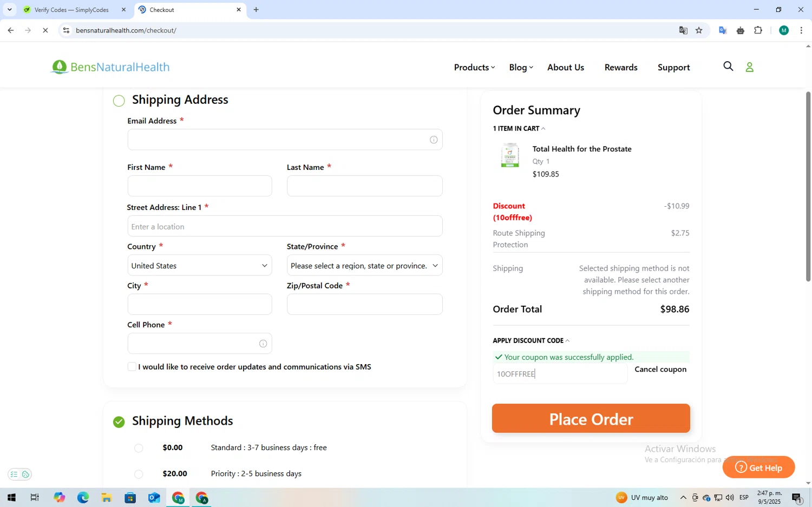Open Task View on the taskbar
This screenshot has width=812, height=507.
[35, 498]
